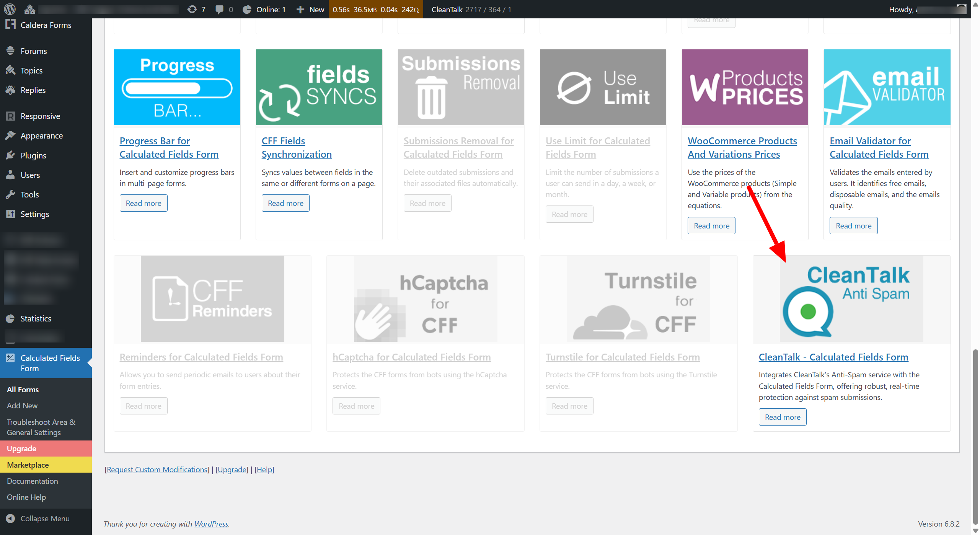Open the Marketplace submenu item
Image resolution: width=980 pixels, height=535 pixels.
coord(28,465)
